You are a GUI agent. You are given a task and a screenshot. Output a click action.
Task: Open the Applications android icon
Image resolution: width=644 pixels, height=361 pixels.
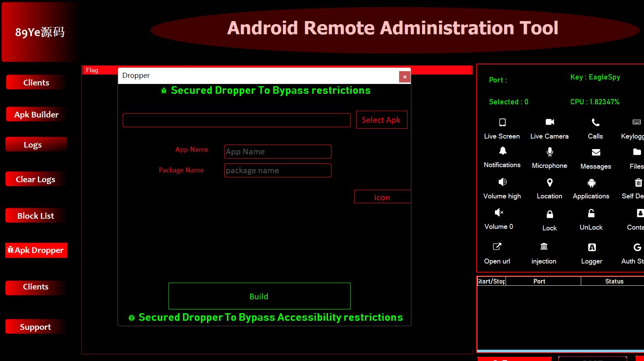coord(591,183)
